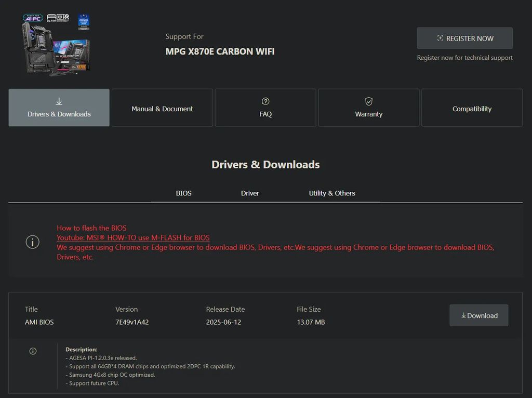Open the YouTube M-FLASH how-to link
Screen dimensions: 532x398
click(x=133, y=237)
